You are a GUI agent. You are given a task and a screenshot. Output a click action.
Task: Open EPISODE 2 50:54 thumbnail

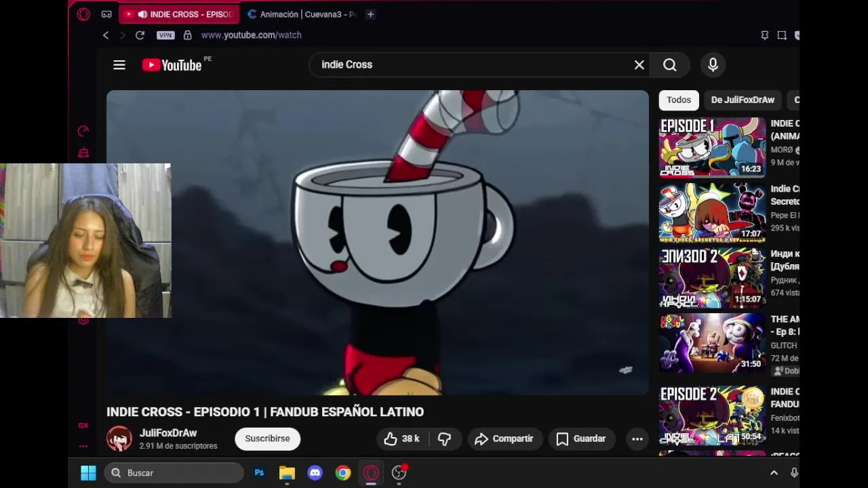click(713, 415)
